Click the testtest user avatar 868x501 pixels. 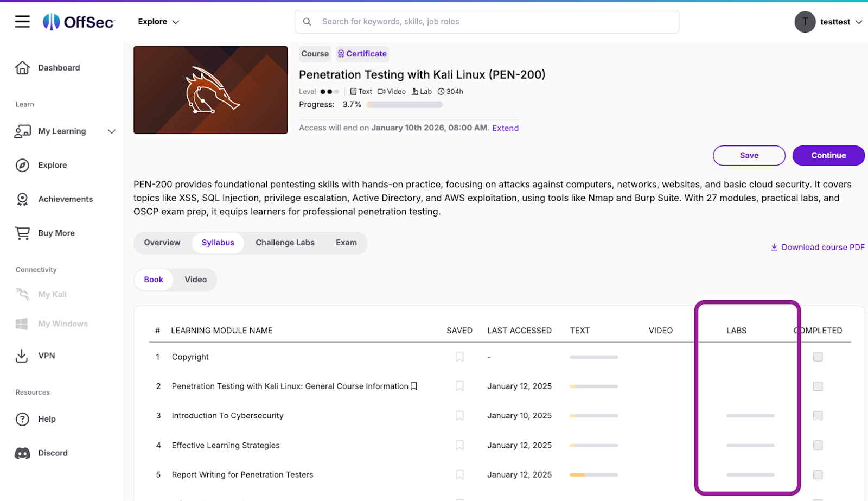pyautogui.click(x=805, y=22)
